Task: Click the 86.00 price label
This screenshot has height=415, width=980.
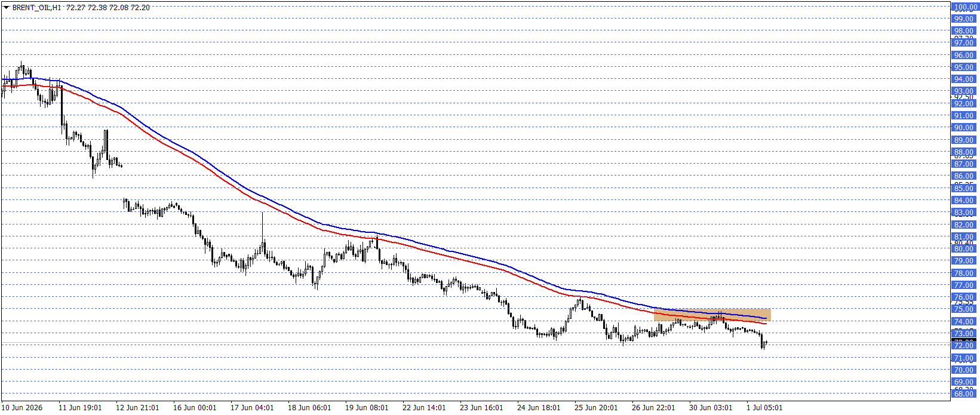Action: [x=963, y=176]
